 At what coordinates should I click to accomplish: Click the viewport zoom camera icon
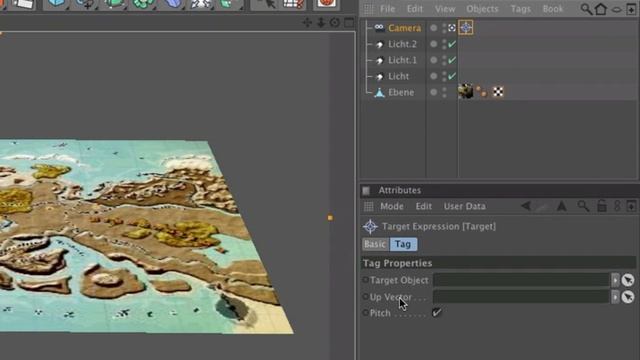[x=321, y=23]
